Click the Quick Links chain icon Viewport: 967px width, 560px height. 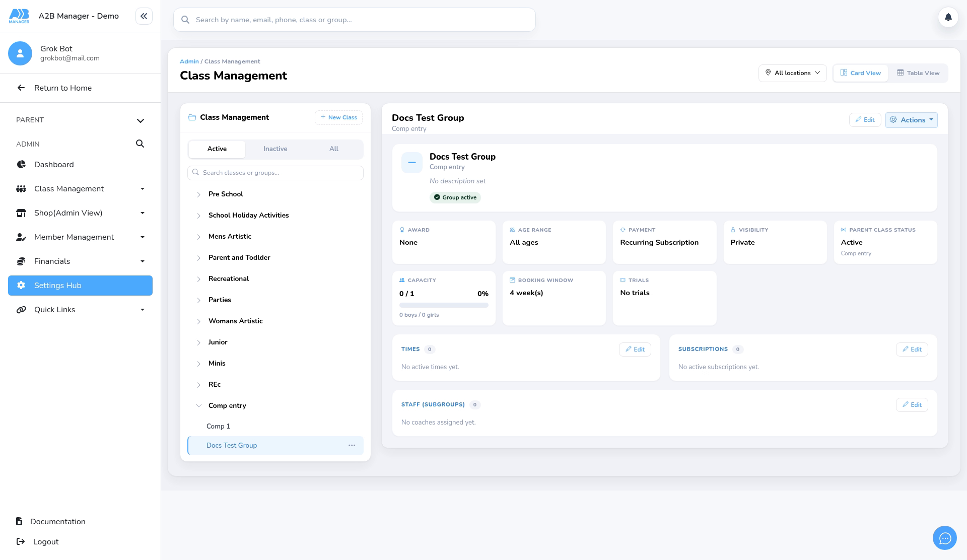pos(21,310)
